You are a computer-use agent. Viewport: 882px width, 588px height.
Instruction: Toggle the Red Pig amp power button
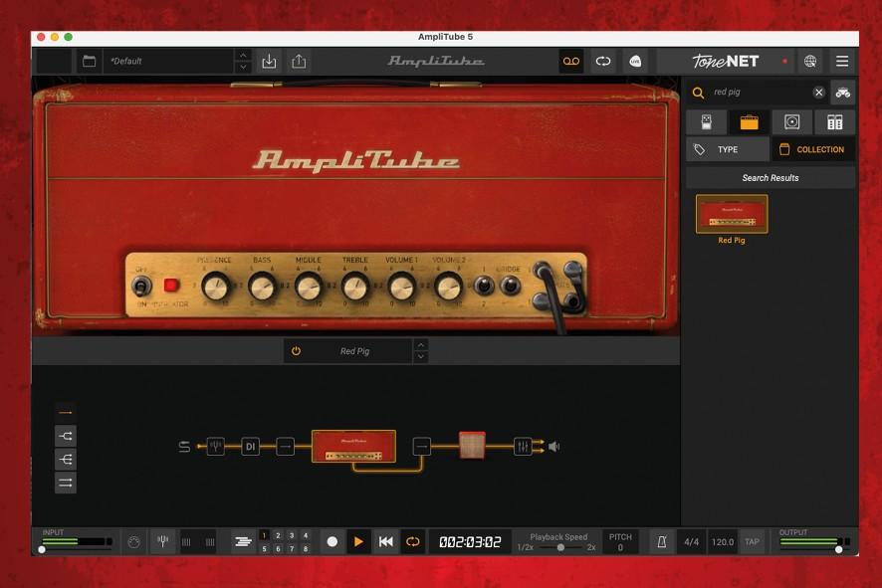[296, 351]
